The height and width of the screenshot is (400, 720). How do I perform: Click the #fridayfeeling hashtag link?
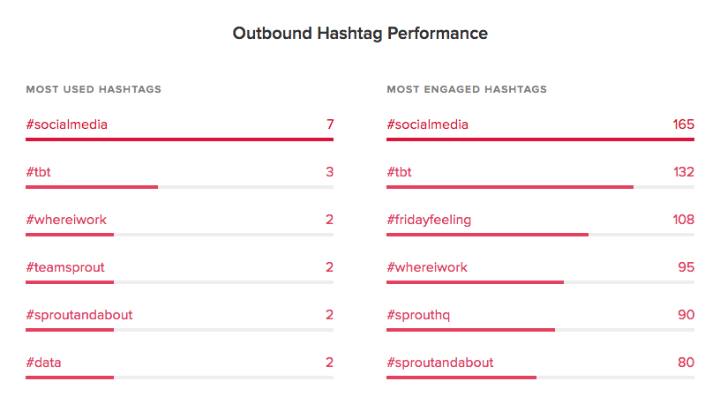tap(428, 220)
